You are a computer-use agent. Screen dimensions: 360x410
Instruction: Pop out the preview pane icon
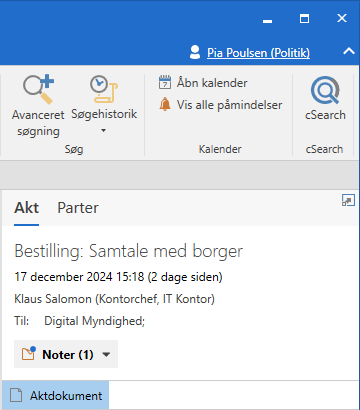tap(348, 201)
